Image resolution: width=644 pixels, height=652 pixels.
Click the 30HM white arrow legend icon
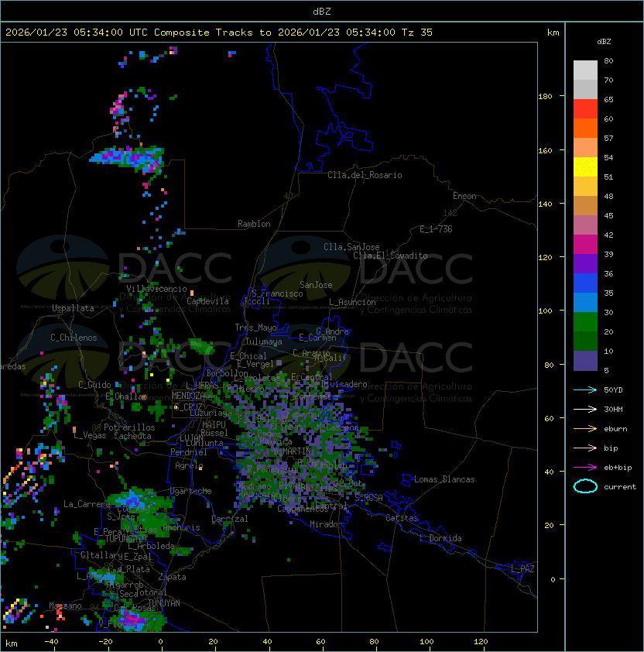point(585,409)
